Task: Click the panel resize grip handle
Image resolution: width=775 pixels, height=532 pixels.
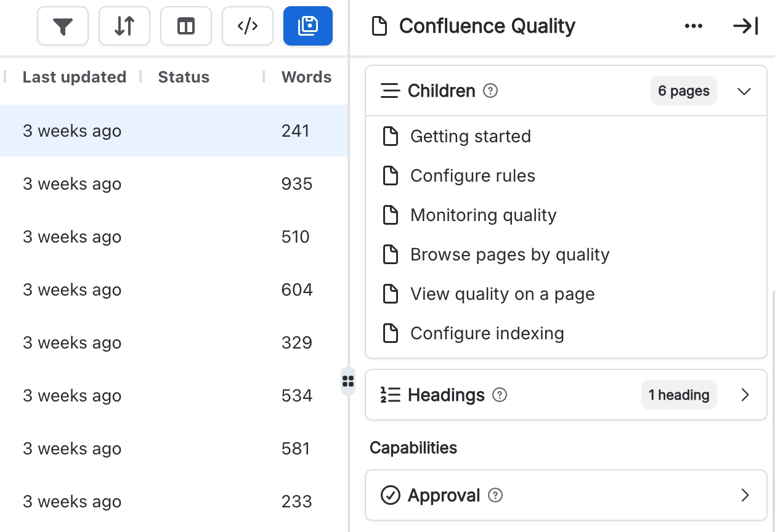Action: [x=348, y=381]
